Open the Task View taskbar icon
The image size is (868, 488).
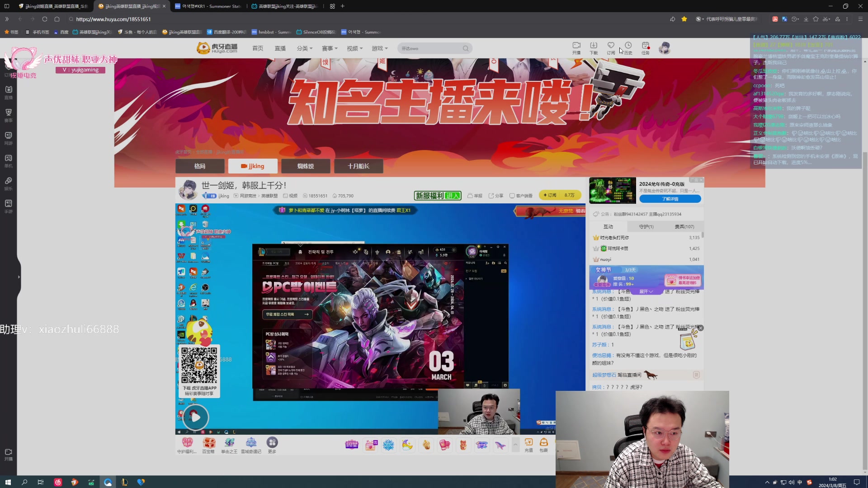(41, 482)
